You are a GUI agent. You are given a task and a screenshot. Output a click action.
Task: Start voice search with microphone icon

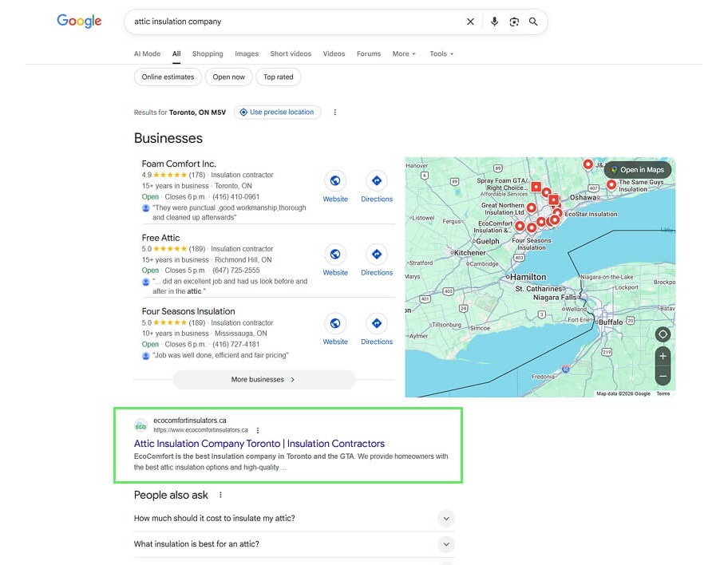pos(494,22)
